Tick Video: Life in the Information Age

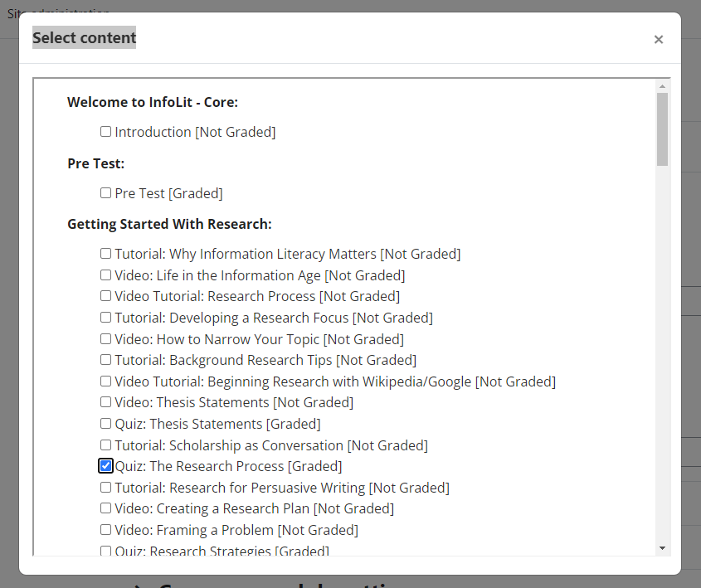[105, 275]
